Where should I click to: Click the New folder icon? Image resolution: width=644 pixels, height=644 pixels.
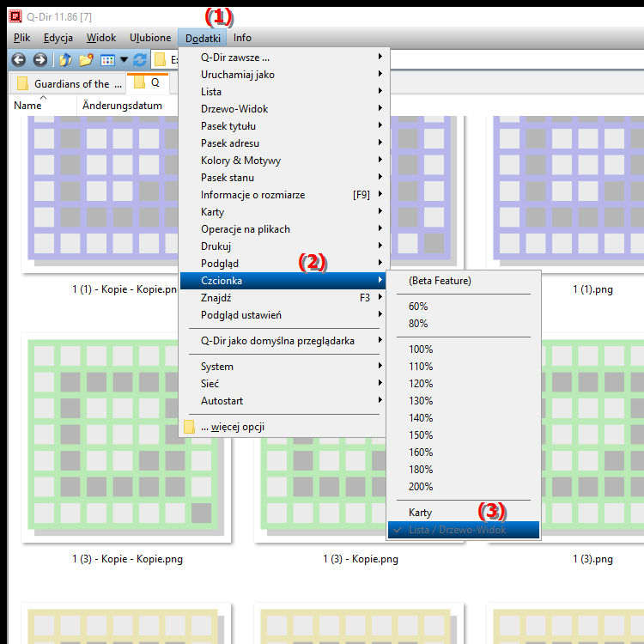click(86, 60)
